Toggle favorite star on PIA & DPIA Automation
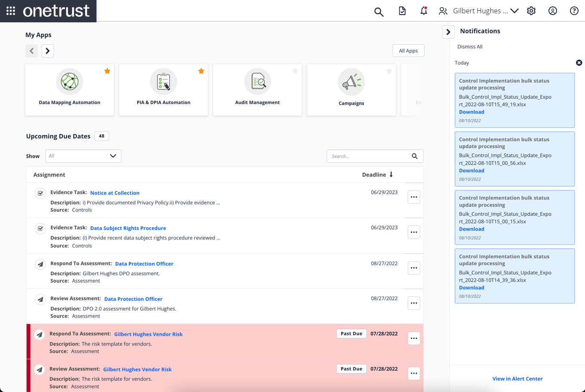 (201, 71)
